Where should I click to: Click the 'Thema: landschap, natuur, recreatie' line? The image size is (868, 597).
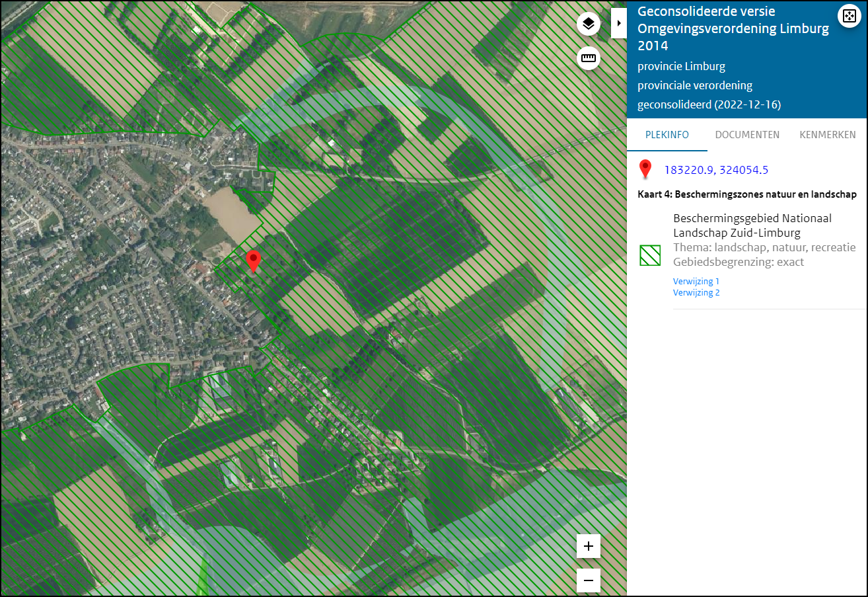coord(764,248)
